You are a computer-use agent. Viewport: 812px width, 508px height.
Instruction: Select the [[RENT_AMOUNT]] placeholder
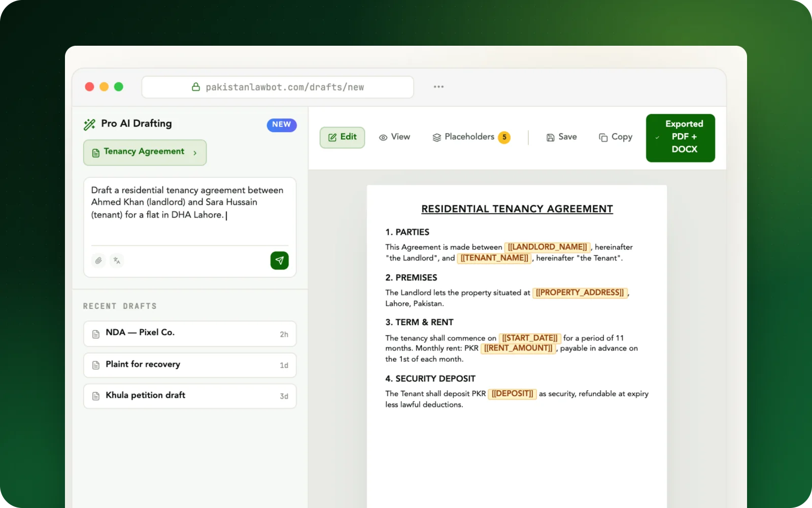518,348
